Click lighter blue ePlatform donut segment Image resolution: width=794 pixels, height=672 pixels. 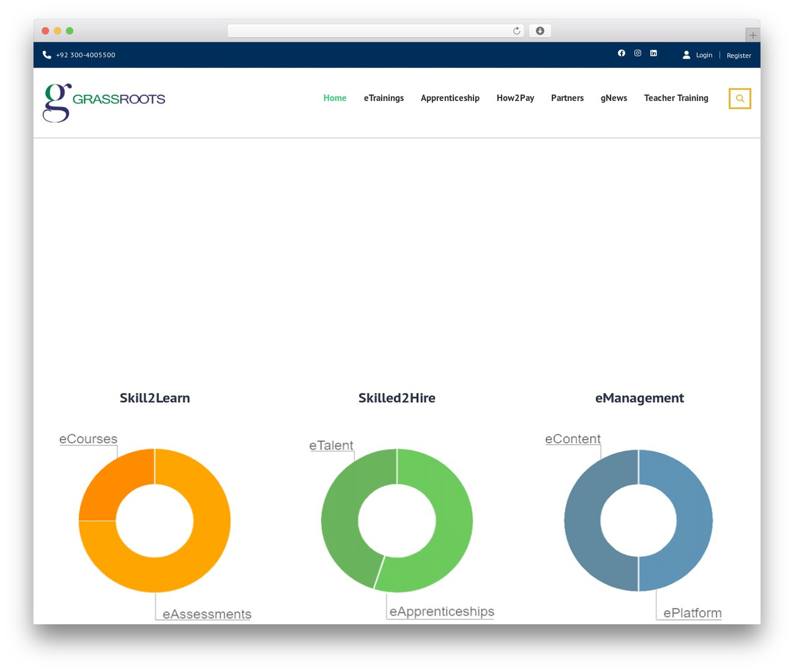695,521
